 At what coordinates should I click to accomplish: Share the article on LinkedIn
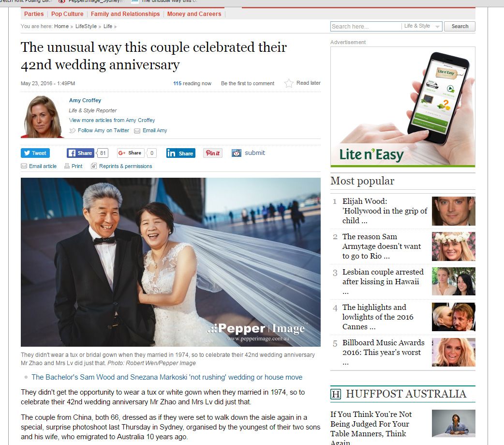(x=180, y=153)
